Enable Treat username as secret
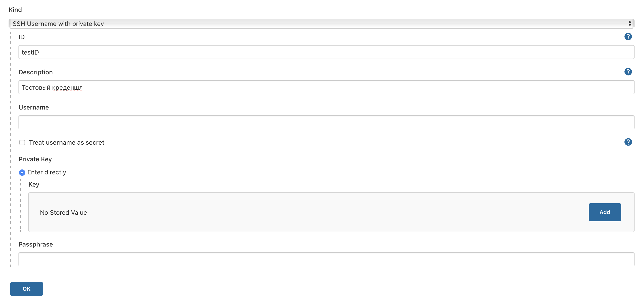Screen dimensions: 644x306 (22, 142)
